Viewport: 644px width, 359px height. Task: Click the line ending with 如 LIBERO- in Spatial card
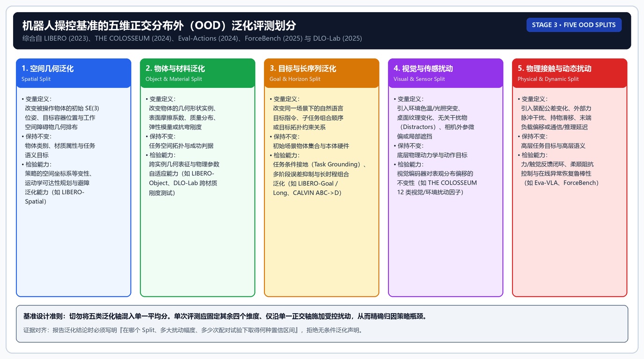pyautogui.click(x=55, y=192)
